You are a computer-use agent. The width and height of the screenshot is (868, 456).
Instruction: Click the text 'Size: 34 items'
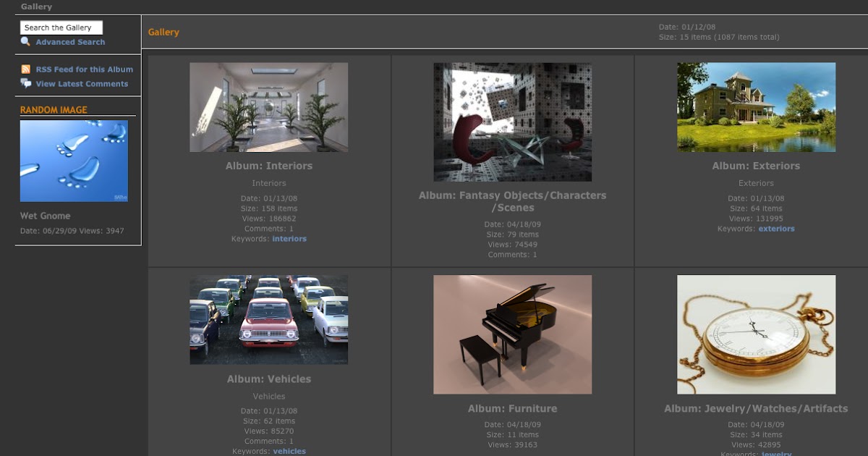(x=756, y=435)
